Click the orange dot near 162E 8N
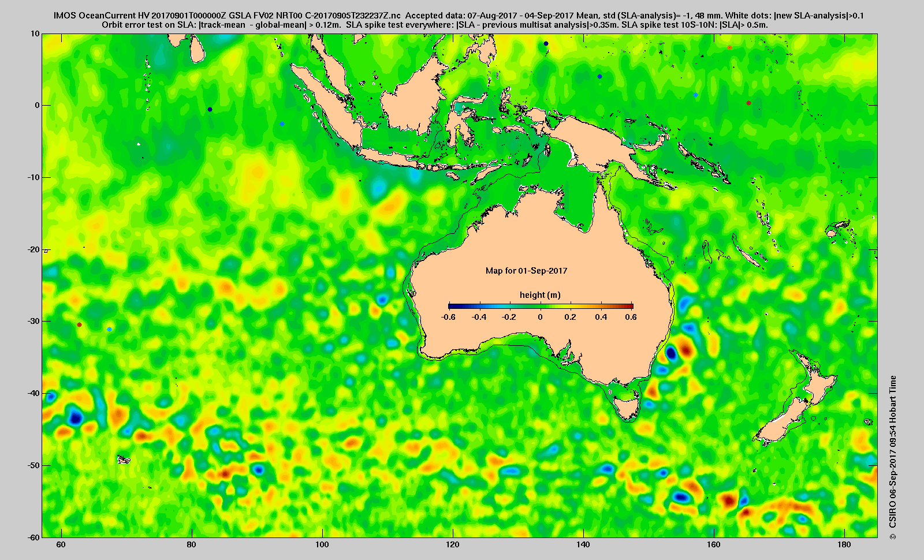The width and height of the screenshot is (924, 560). point(729,47)
